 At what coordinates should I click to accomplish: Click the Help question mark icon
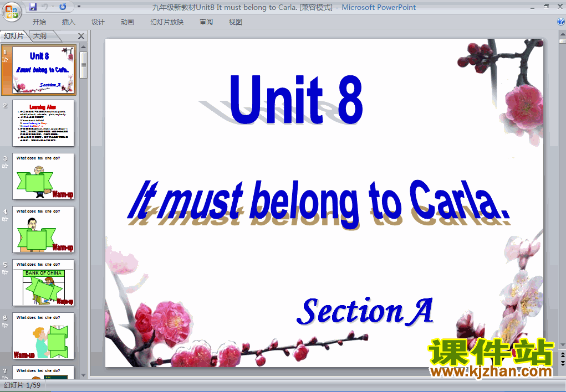[x=561, y=22]
